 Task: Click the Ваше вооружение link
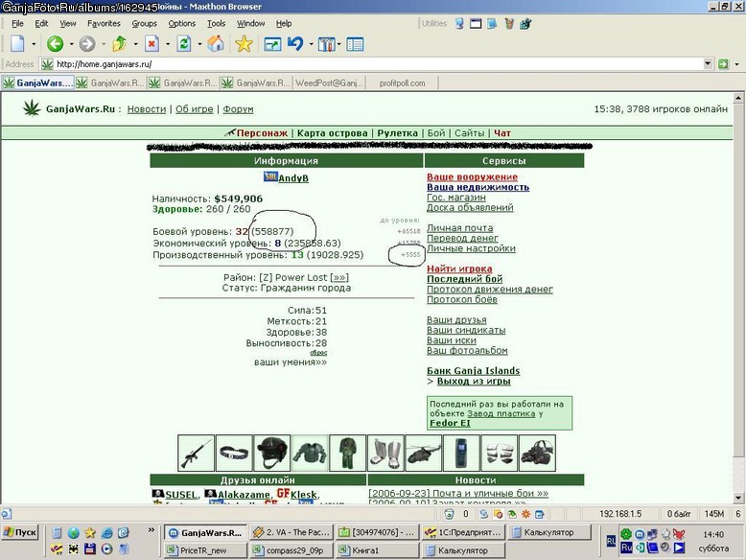472,177
